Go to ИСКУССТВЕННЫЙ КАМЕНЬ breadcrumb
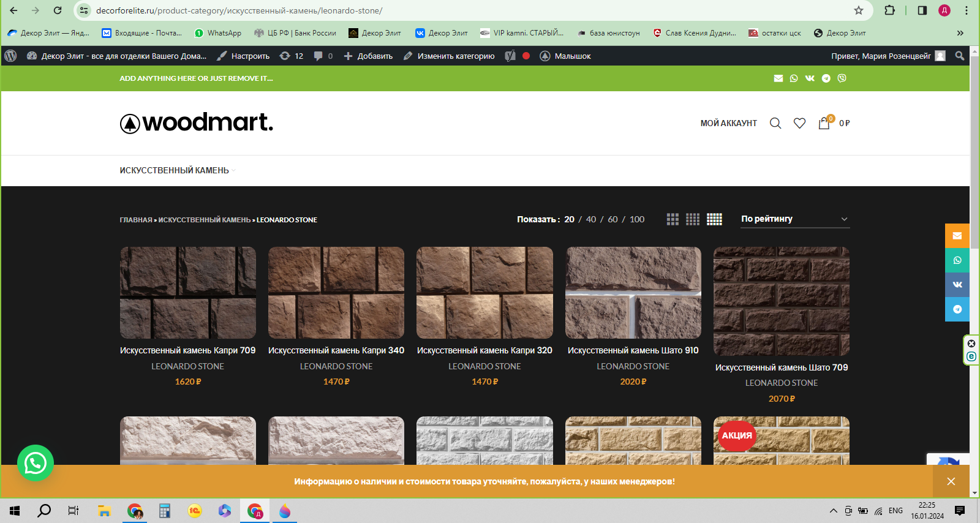 [x=205, y=220]
